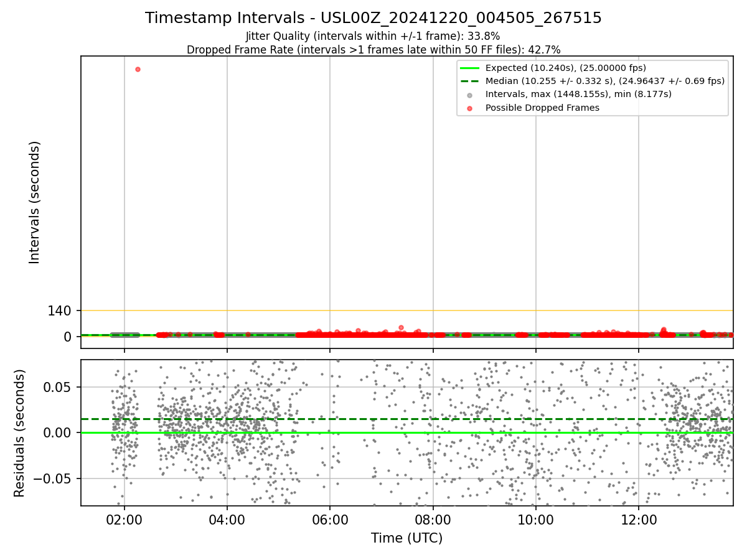Click the '10:00' time tick label
The height and width of the screenshot is (560, 747).
tap(536, 519)
